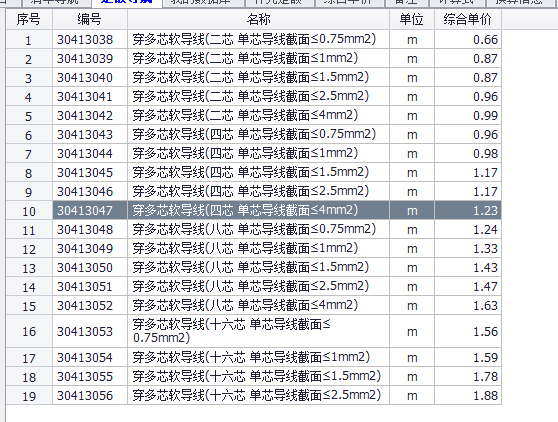
Task: Click price 0.98 in row 7
Action: point(468,154)
